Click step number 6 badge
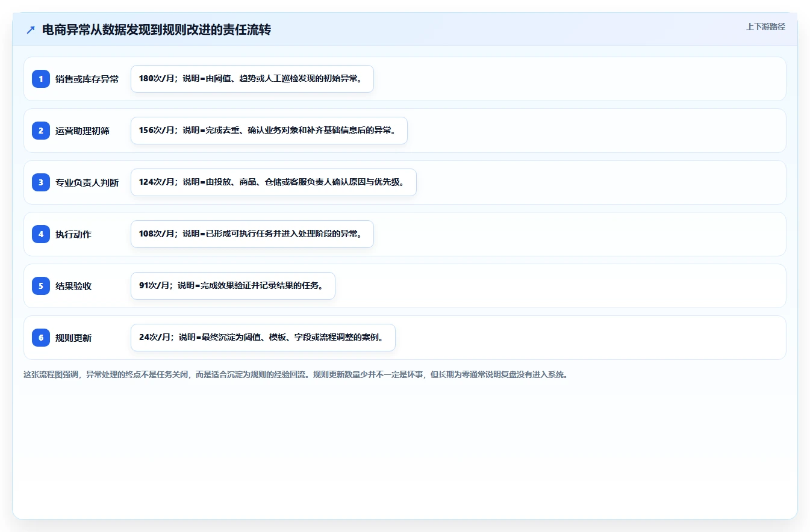This screenshot has height=532, width=810. coord(41,338)
